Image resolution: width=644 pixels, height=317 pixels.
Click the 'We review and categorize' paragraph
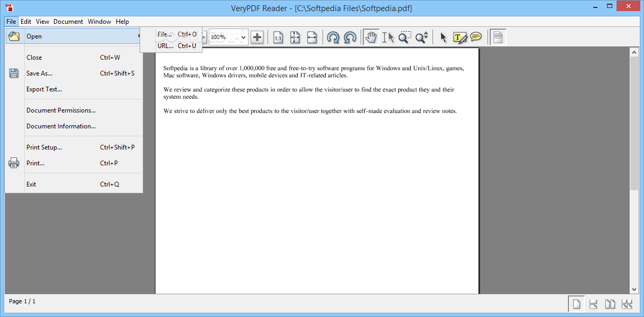click(x=309, y=94)
